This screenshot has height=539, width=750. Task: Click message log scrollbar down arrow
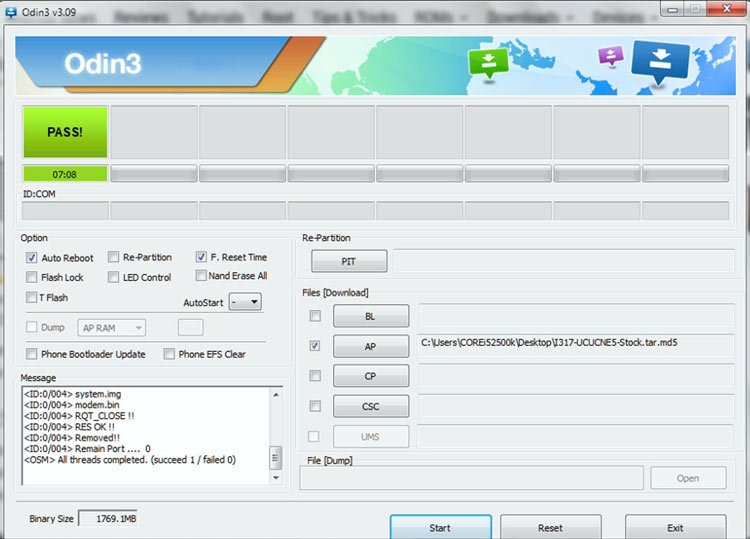(x=276, y=477)
